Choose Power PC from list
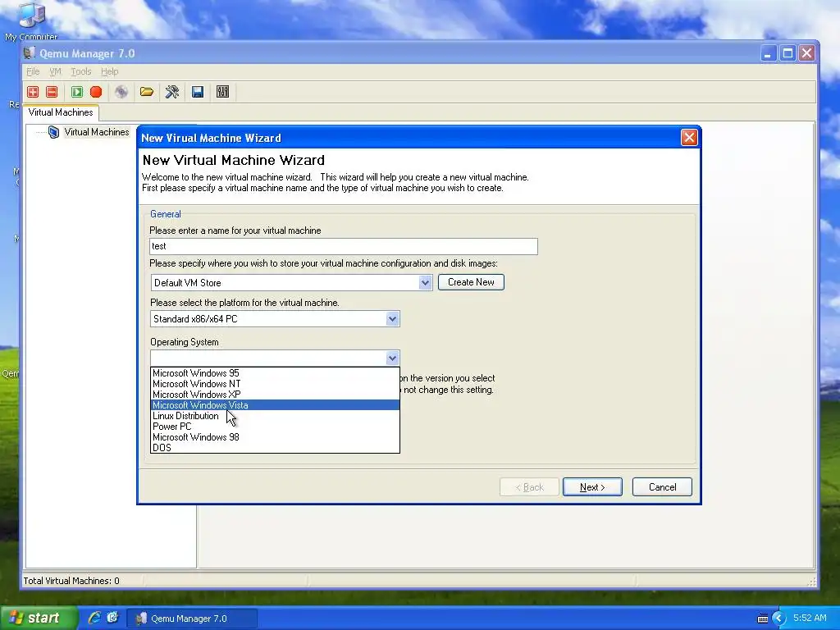840x630 pixels. click(275, 427)
